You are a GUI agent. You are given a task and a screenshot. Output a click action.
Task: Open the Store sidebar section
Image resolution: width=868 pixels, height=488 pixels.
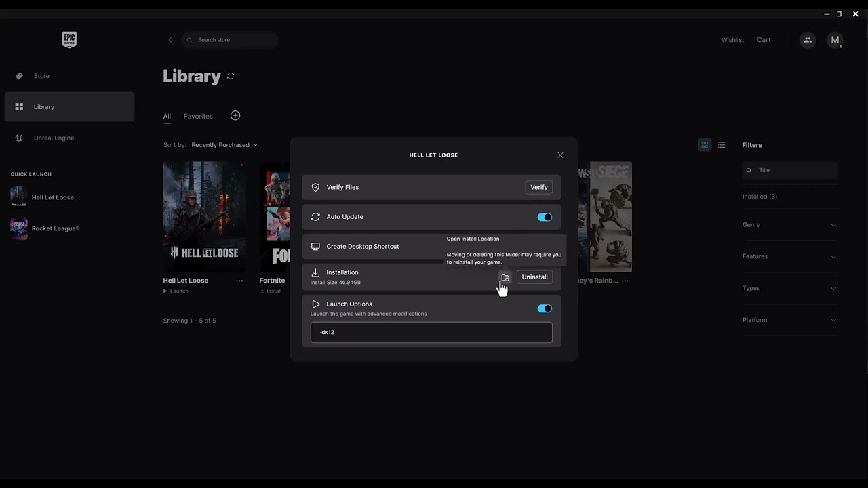tap(69, 76)
